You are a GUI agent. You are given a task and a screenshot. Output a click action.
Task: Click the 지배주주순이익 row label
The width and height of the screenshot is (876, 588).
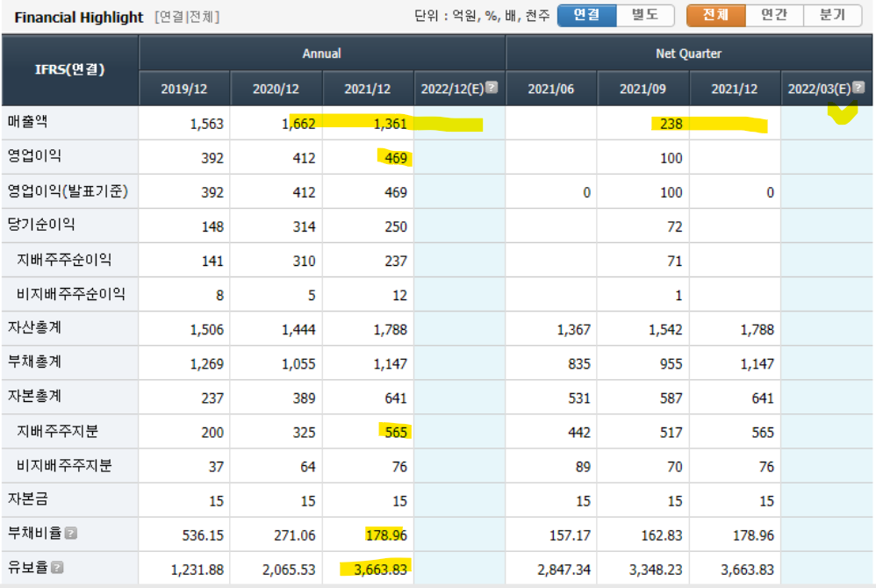tap(64, 259)
